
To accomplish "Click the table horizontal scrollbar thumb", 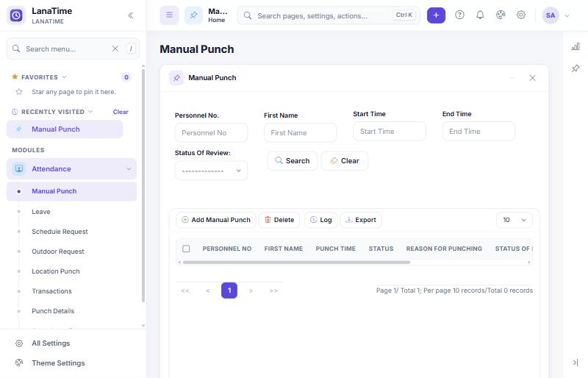I will (296, 263).
